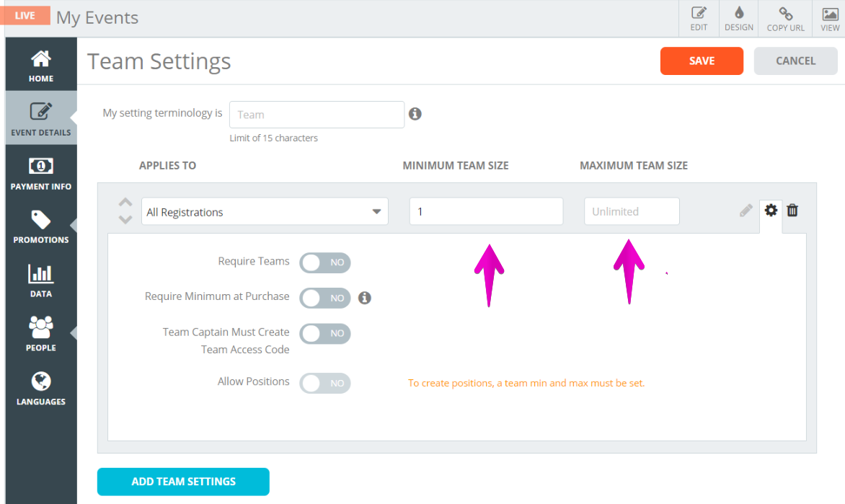Click the LIVE status badge
This screenshot has width=845, height=504.
tap(25, 15)
